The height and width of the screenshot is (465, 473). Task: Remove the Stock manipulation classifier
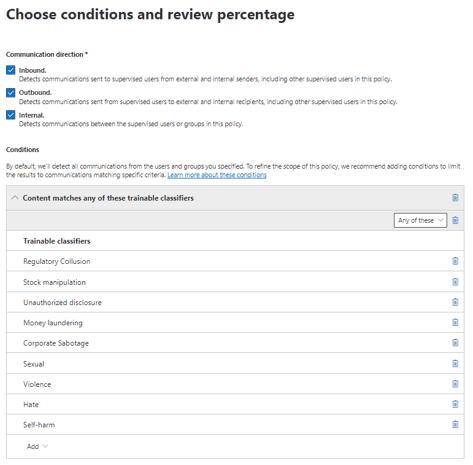[x=455, y=282]
